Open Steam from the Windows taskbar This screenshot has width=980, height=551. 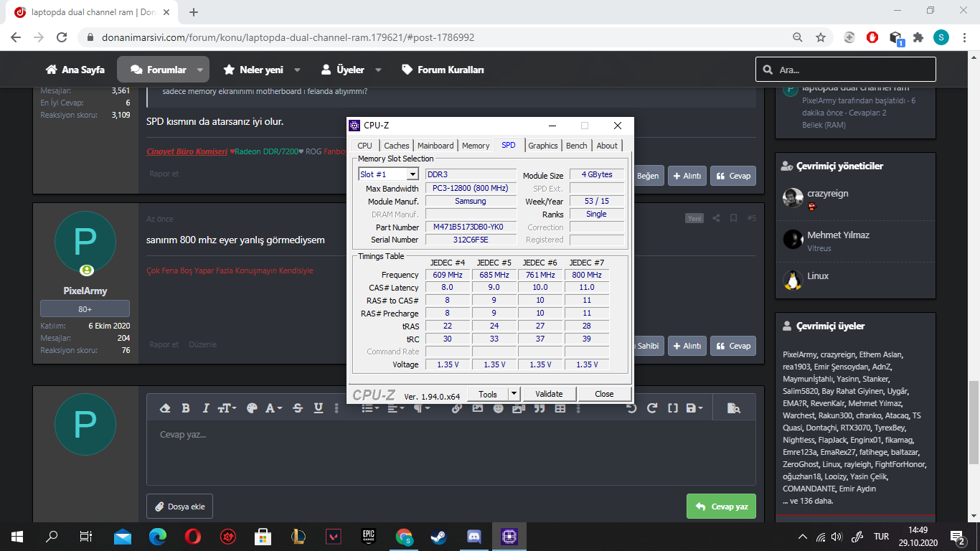pyautogui.click(x=439, y=536)
